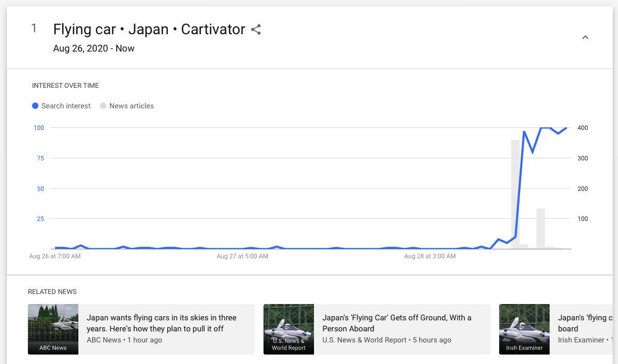Toggle the Search interest series visibility
Viewport: 618px width, 364px height.
coord(61,106)
